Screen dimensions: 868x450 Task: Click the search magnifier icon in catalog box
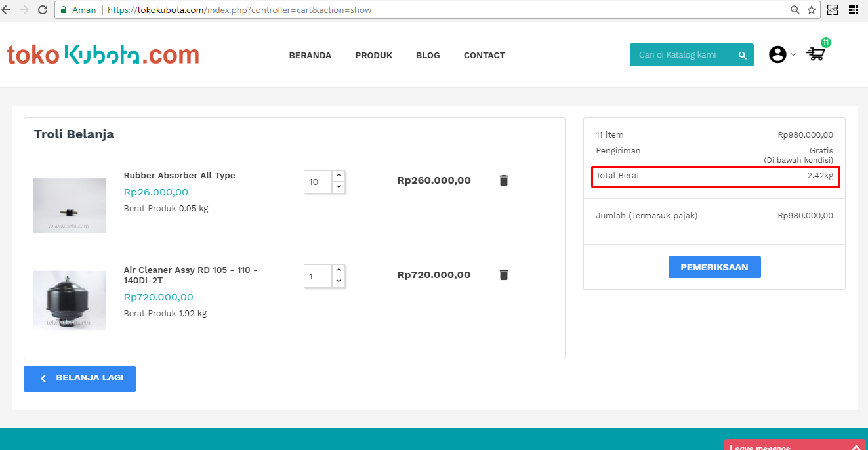pos(743,55)
